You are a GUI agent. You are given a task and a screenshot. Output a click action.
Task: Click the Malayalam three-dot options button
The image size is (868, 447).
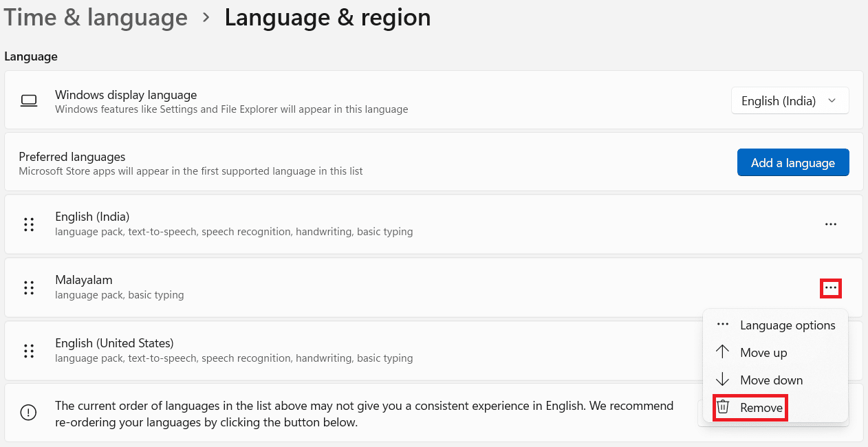(x=831, y=287)
